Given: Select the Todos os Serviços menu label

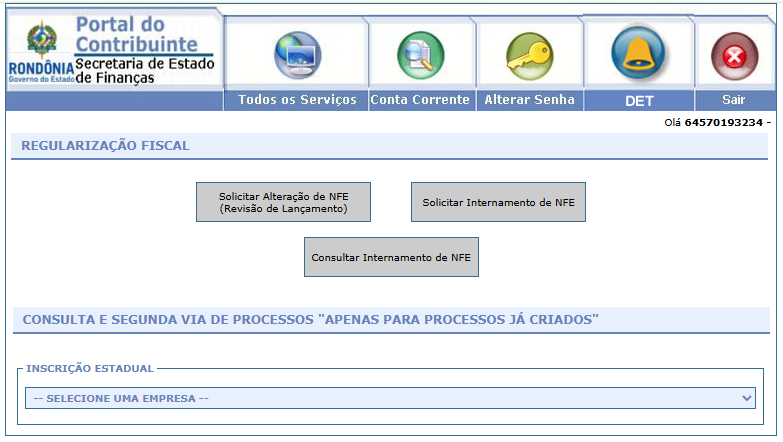Looking at the screenshot, I should pyautogui.click(x=297, y=100).
